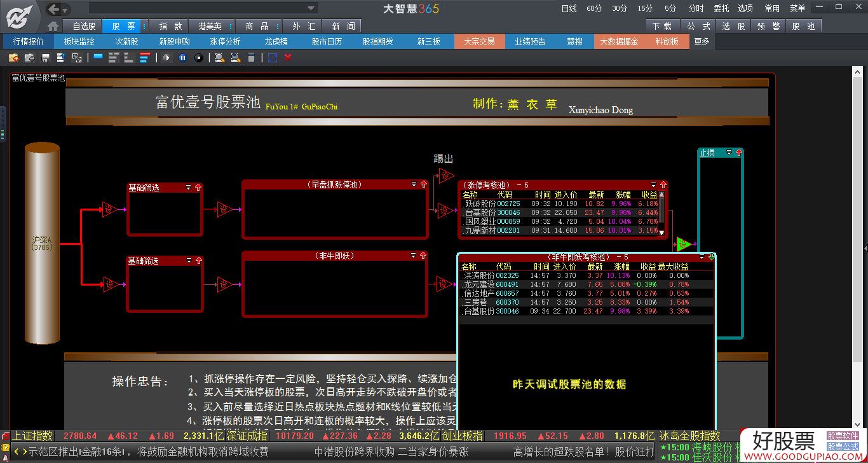The width and height of the screenshot is (868, 463).
Task: Click the stop button in toolbar
Action: tap(199, 58)
